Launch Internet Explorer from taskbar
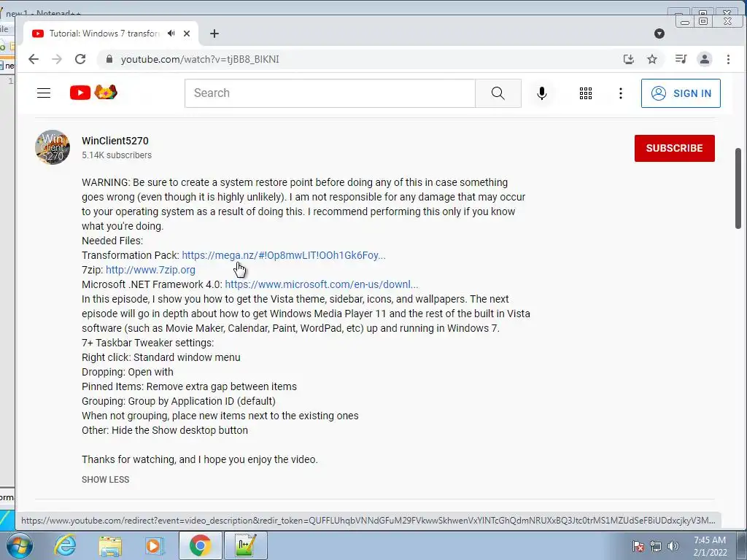Image resolution: width=747 pixels, height=560 pixels. [65, 545]
